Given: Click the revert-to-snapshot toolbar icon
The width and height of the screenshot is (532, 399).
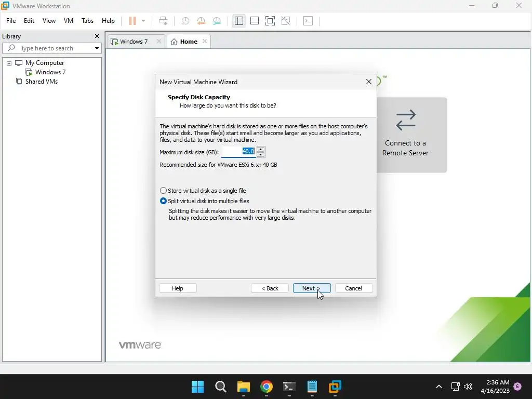Looking at the screenshot, I should (x=201, y=21).
